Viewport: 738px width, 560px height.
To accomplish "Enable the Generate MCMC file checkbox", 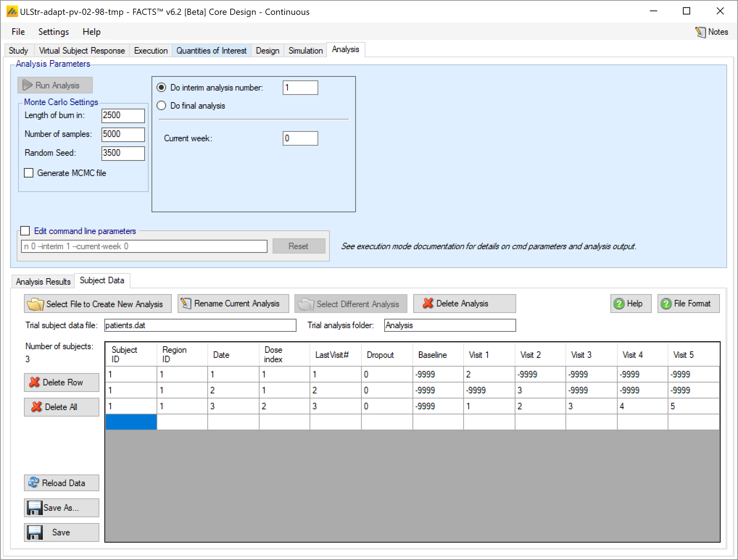I will 29,173.
